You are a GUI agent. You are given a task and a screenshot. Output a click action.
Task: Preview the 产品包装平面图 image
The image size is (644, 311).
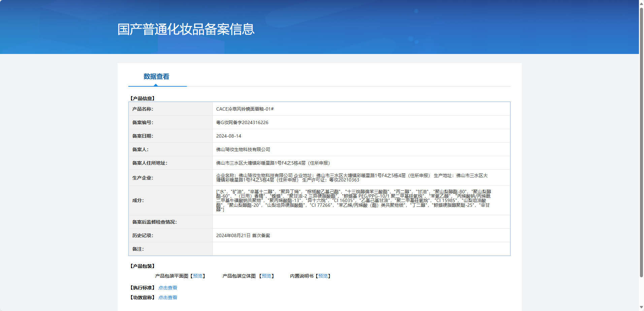click(x=198, y=276)
